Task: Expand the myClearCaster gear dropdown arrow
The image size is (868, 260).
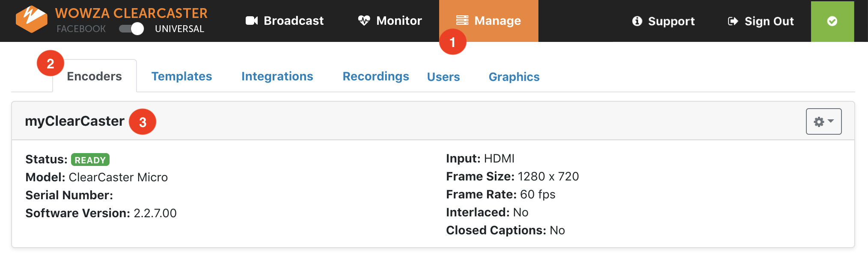Action: point(831,121)
